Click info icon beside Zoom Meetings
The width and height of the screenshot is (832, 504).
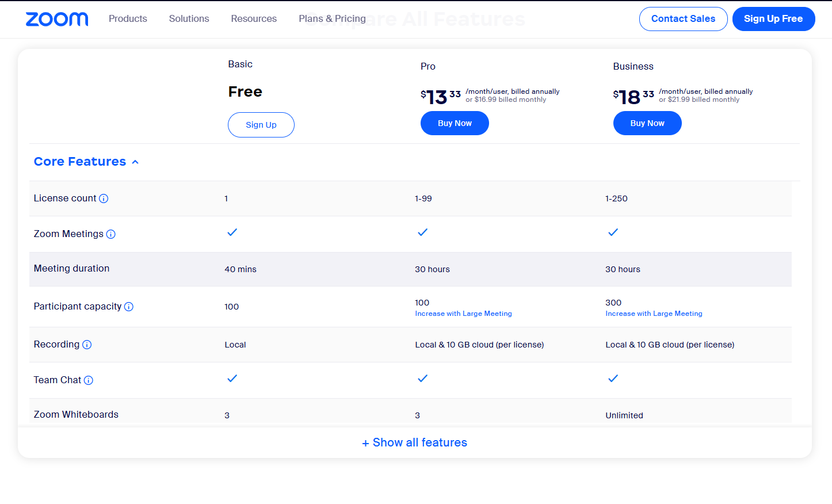coord(111,234)
